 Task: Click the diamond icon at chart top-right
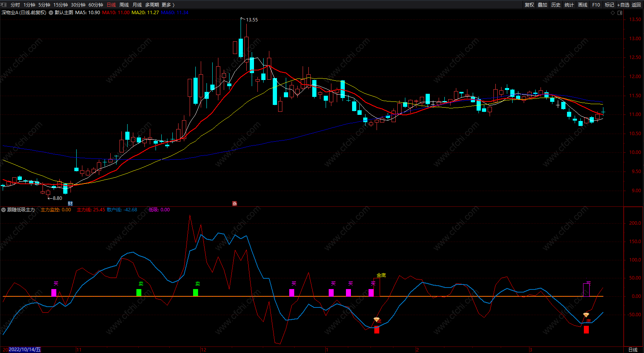[613, 13]
